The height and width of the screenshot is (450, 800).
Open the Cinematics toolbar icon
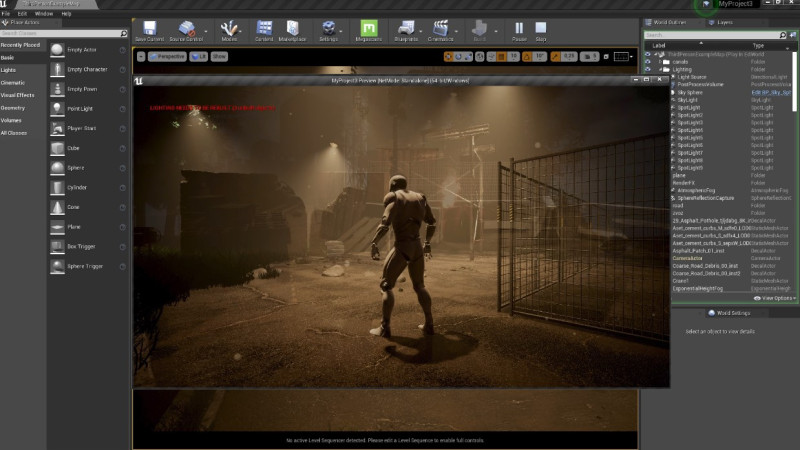tap(440, 28)
